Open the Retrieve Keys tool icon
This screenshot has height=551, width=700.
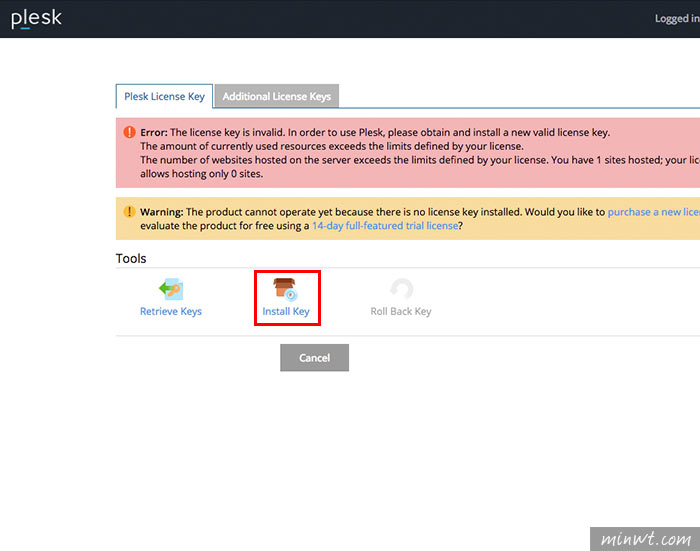point(171,289)
